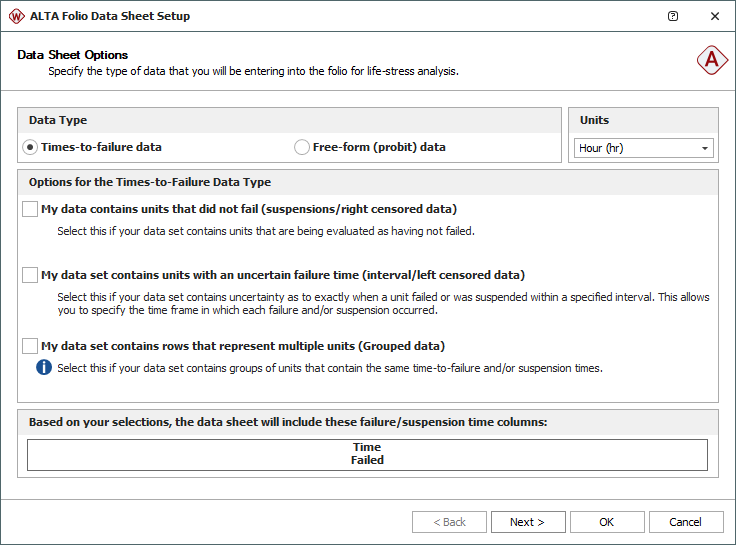
Task: Toggle the Grouped data checkbox
Action: click(x=30, y=346)
